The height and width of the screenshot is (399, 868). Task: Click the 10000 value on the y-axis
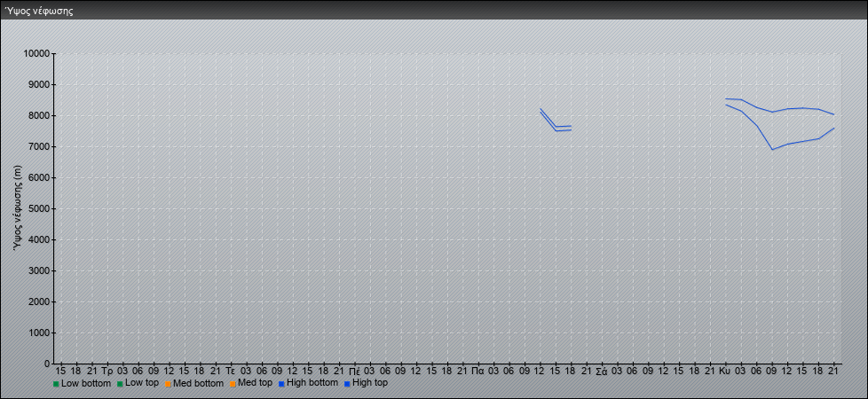(36, 54)
